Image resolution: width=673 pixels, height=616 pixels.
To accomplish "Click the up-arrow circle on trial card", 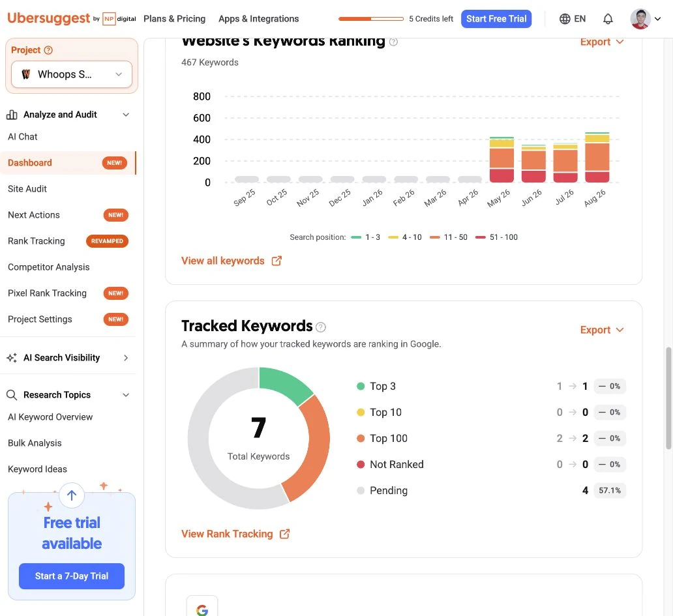I will [72, 495].
